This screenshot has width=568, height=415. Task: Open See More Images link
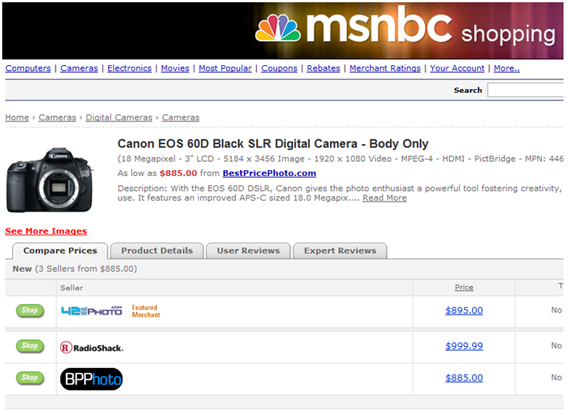[x=46, y=231]
